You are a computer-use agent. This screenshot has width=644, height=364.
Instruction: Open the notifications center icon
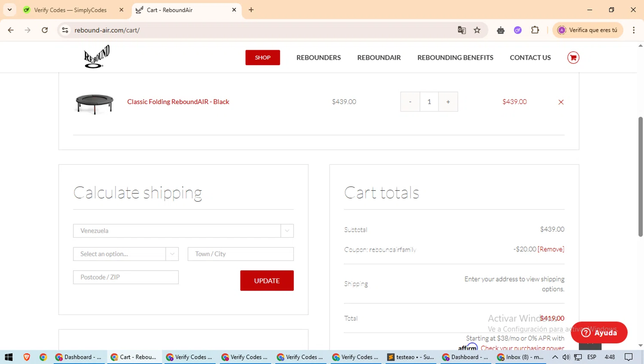[629, 357]
